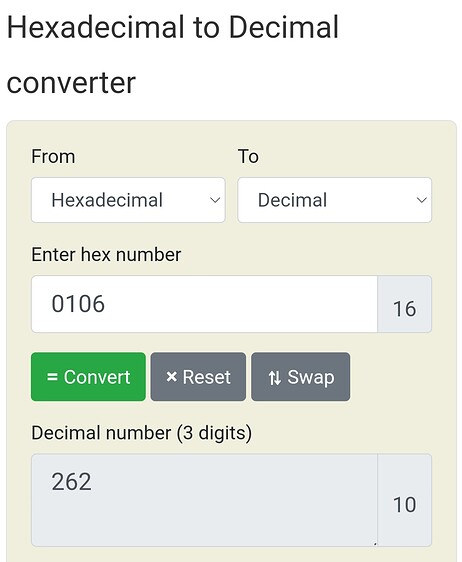Viewport: 462px width, 562px height.
Task: Click the decimal result field showing 262
Action: pos(204,500)
